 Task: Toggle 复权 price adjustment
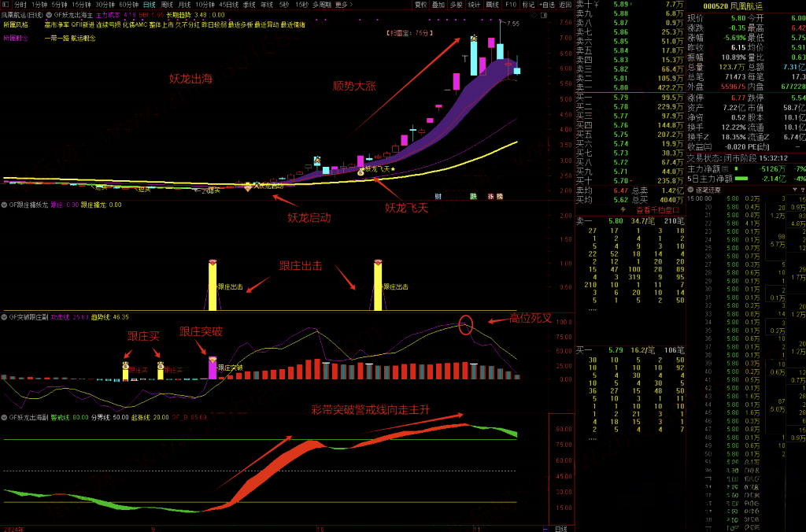tap(421, 4)
